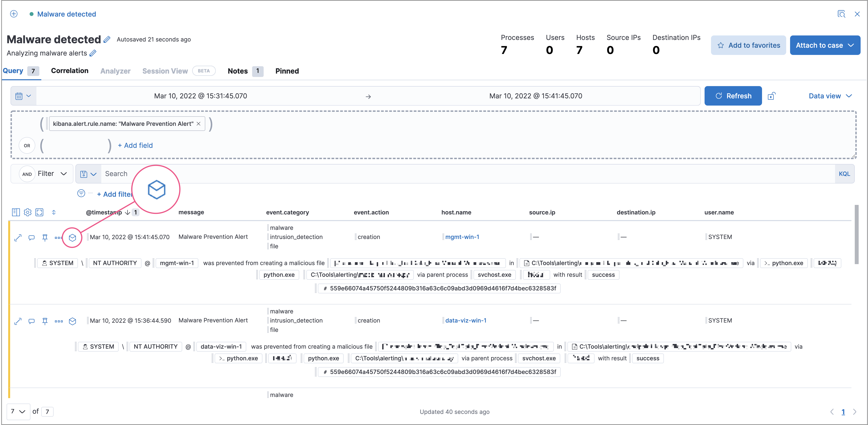This screenshot has width=868, height=425.
Task: Switch to the Correlation tab
Action: [x=69, y=71]
